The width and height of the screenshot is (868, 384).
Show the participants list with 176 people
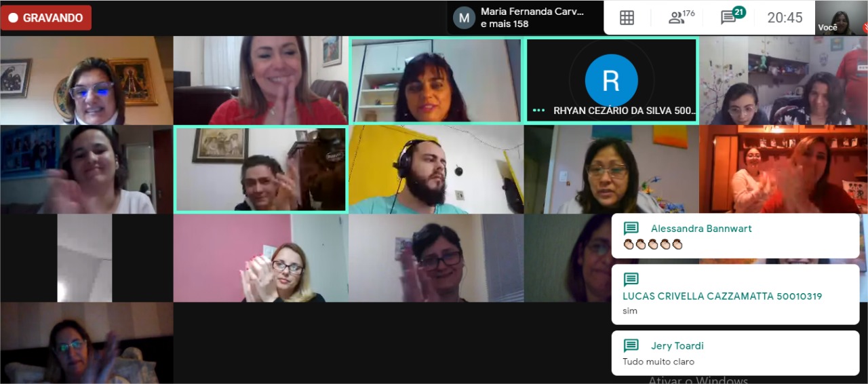tap(682, 17)
